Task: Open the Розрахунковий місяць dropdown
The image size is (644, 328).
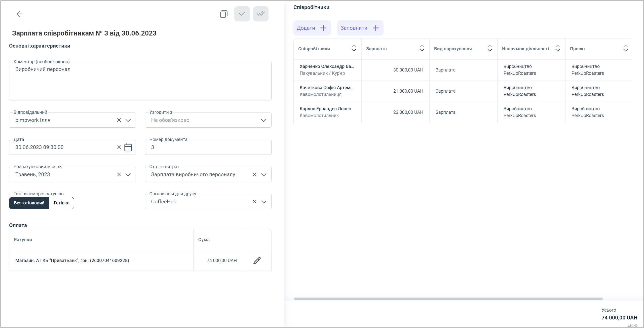Action: pos(128,175)
